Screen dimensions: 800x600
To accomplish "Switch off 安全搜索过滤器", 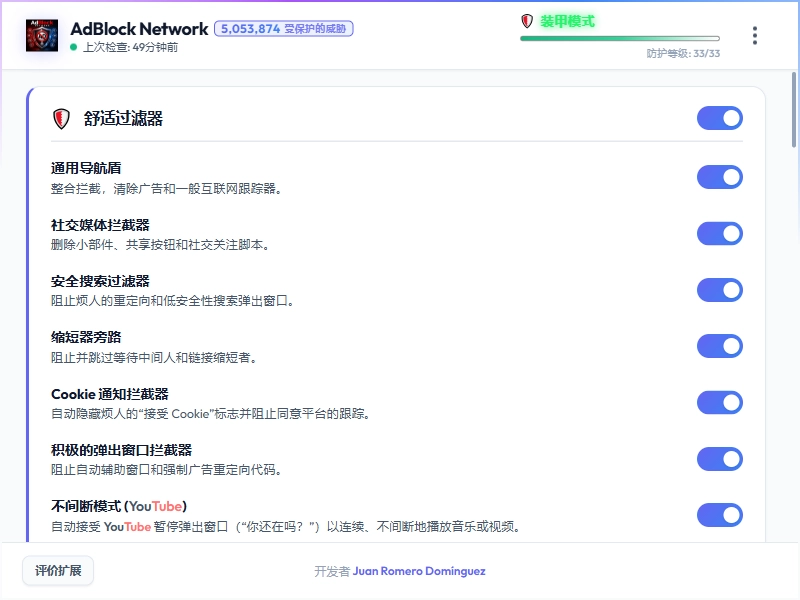I will tap(719, 290).
